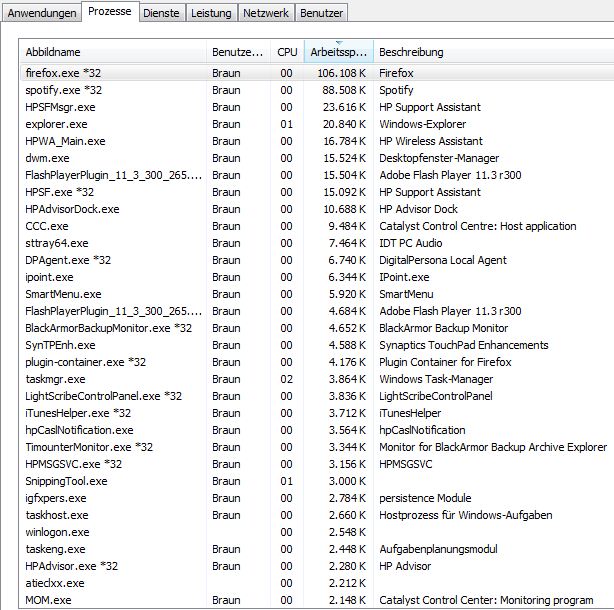Select the winlogon.exe process
Viewport: 614px width, 610px height.
(x=57, y=532)
